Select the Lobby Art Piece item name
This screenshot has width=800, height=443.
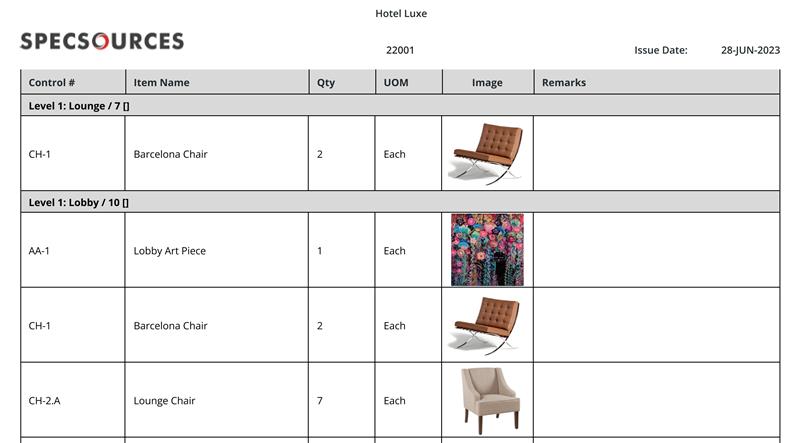pos(169,251)
